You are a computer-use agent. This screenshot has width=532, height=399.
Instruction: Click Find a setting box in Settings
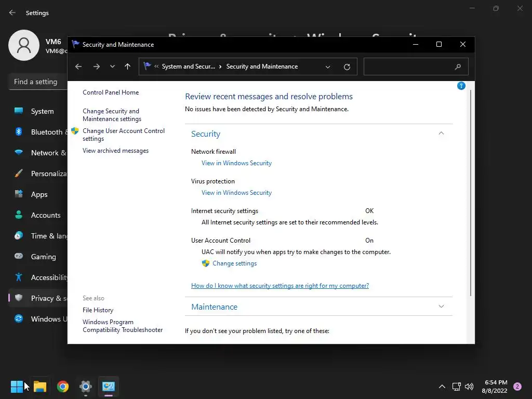tap(38, 82)
